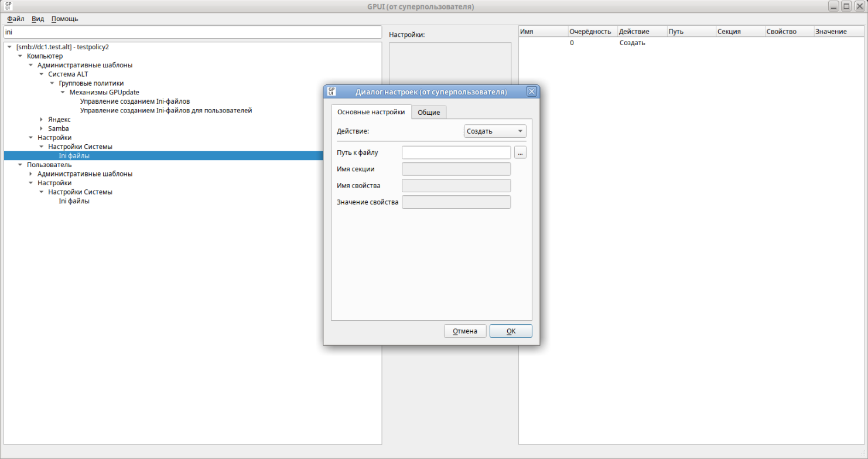Collapse the Групповые политики node
The image size is (868, 459).
(x=52, y=83)
